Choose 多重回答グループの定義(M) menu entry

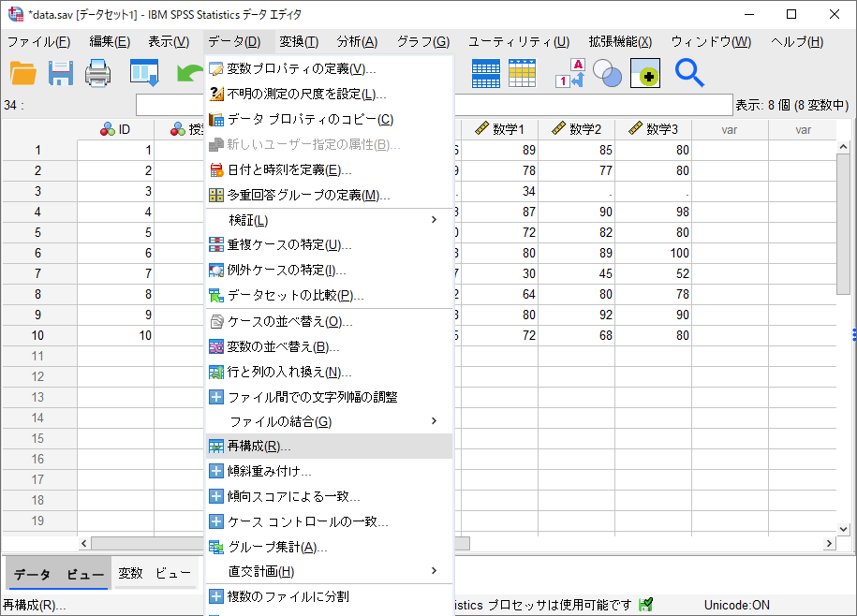click(329, 195)
